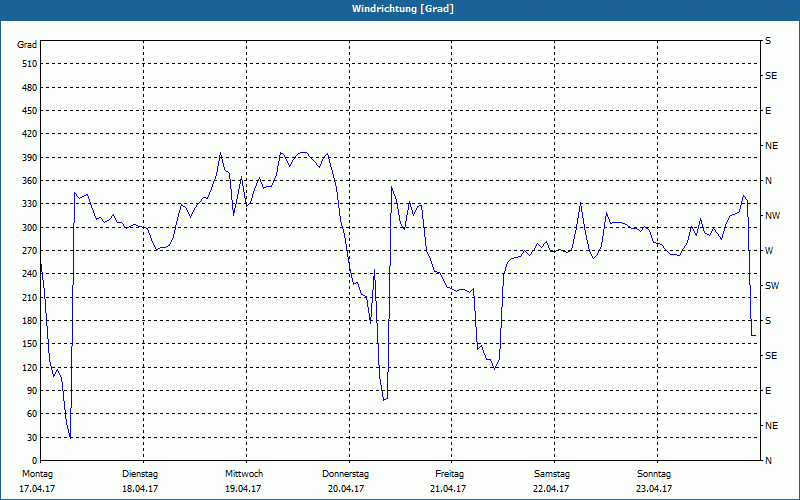Click the Dienstag day label

click(x=140, y=474)
